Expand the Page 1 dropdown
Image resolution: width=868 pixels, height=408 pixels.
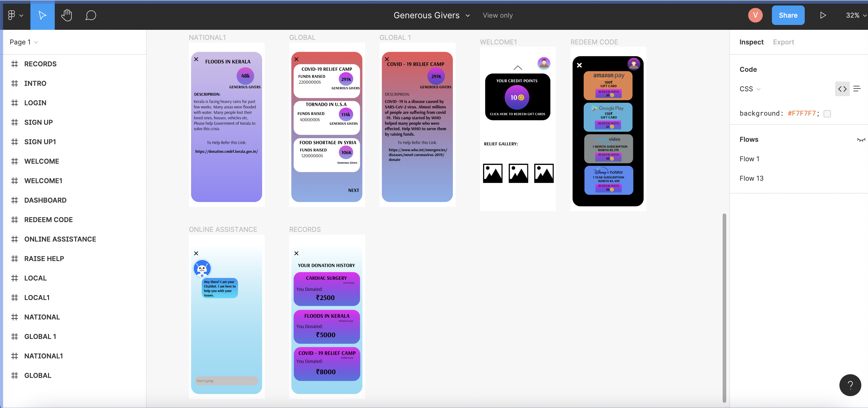(x=24, y=42)
